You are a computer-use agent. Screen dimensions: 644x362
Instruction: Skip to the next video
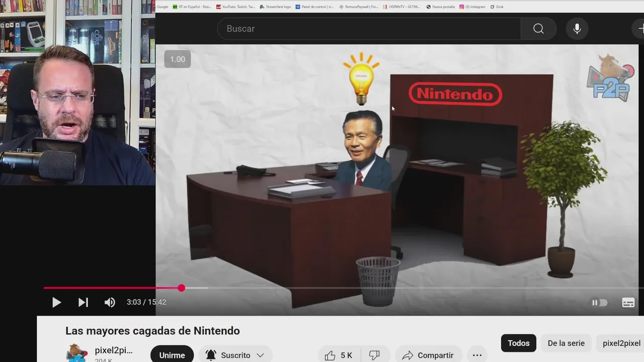83,302
